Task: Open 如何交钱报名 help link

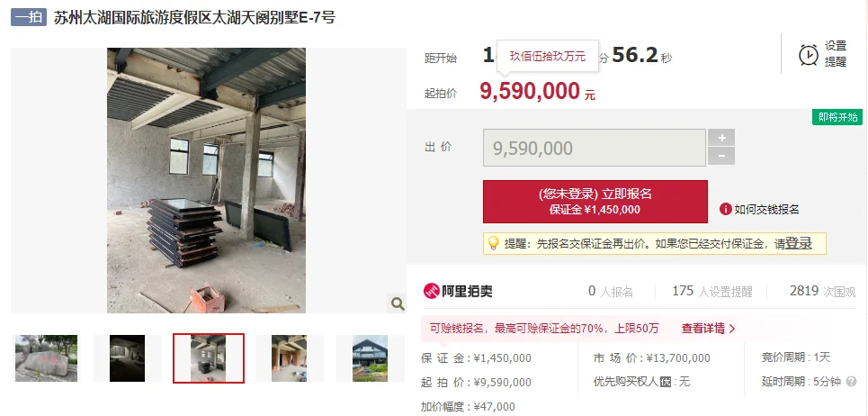Action: click(766, 210)
